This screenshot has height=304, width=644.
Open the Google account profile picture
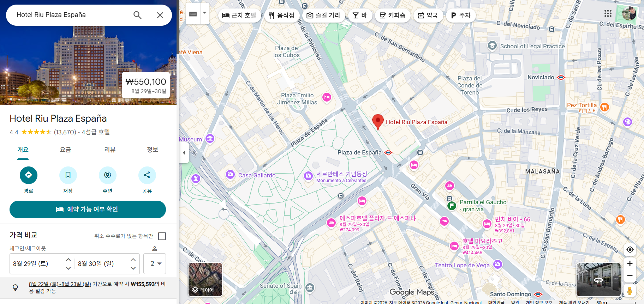coord(629,13)
